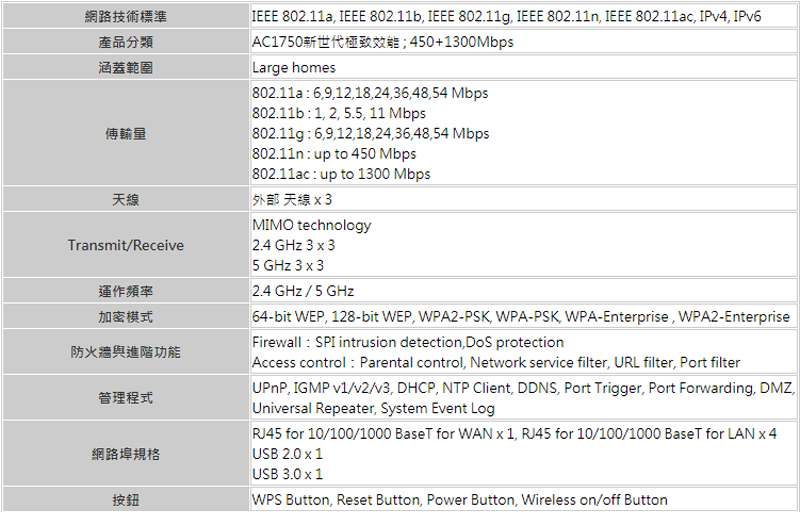Click the USB 3.0 x 1 line
This screenshot has width=800, height=512.
pos(287,474)
